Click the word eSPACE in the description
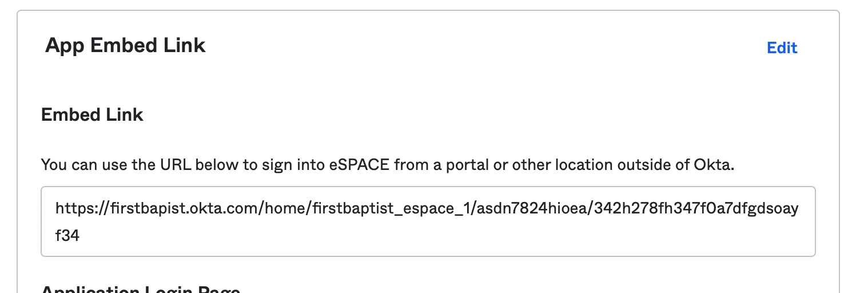This screenshot has height=293, width=868. (361, 165)
